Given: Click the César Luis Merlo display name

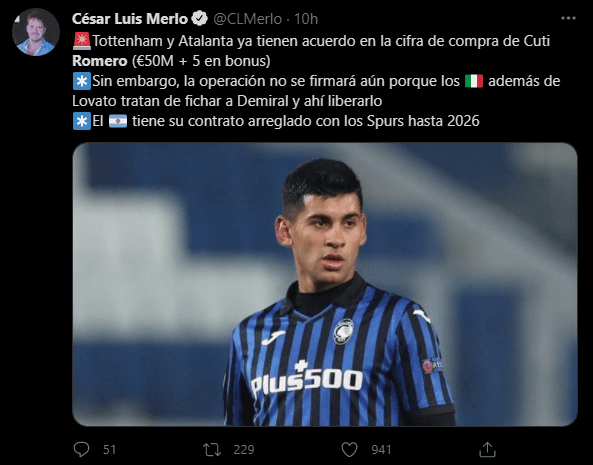Looking at the screenshot, I should (x=130, y=19).
